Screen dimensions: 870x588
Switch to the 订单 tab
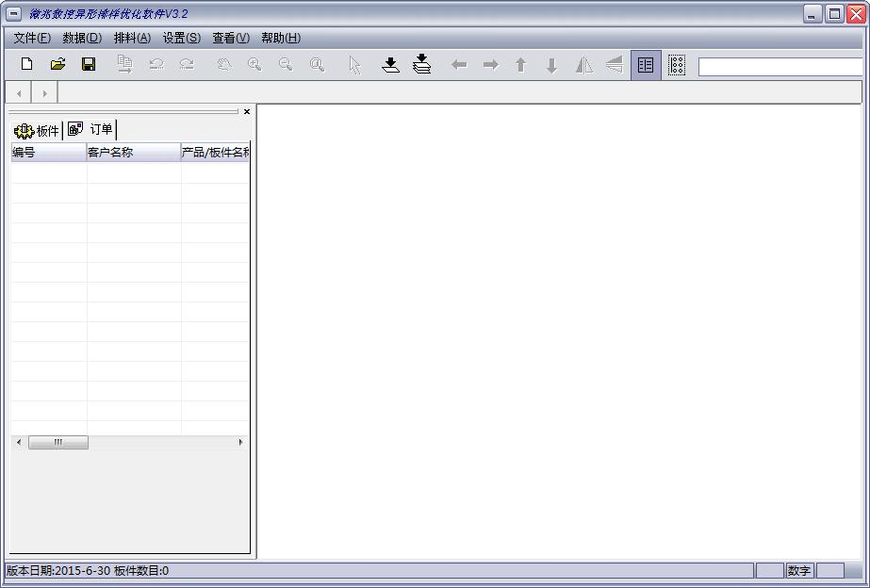tap(91, 129)
